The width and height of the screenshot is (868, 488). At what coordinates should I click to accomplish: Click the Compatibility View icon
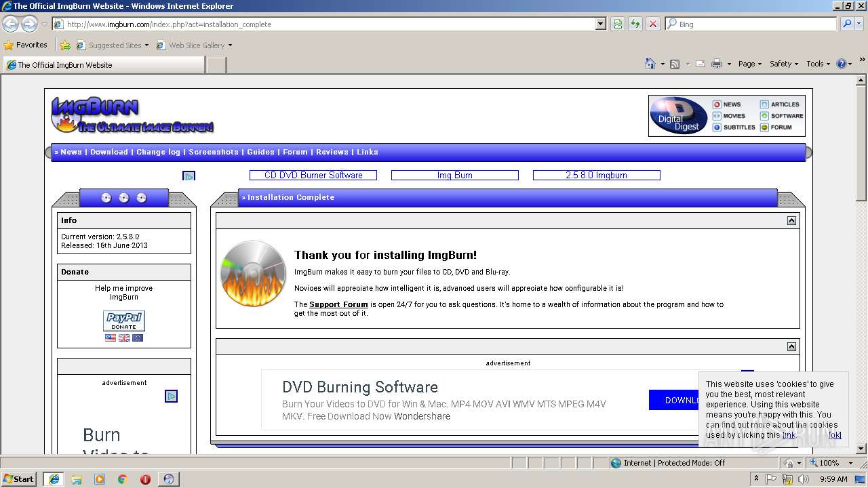pos(618,24)
